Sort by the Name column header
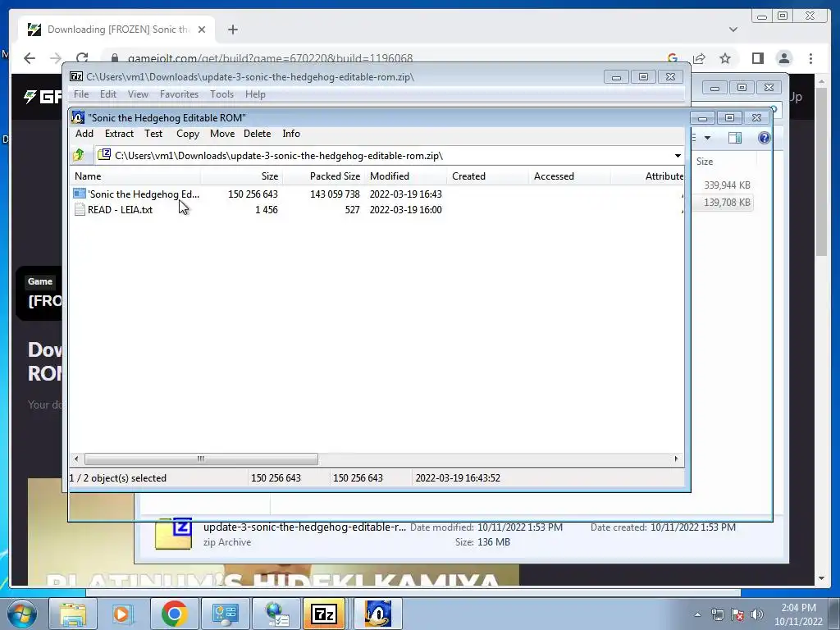Viewport: 840px width, 630px height. tap(135, 176)
